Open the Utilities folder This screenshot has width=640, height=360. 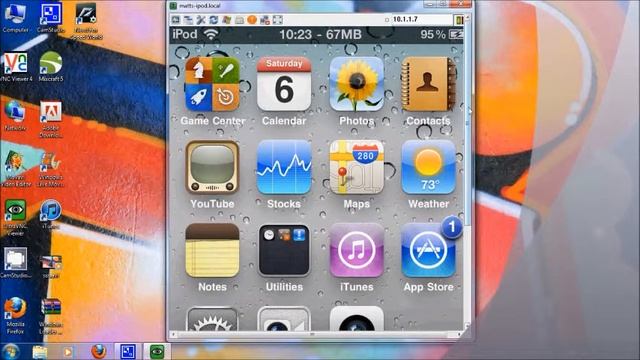coord(284,250)
